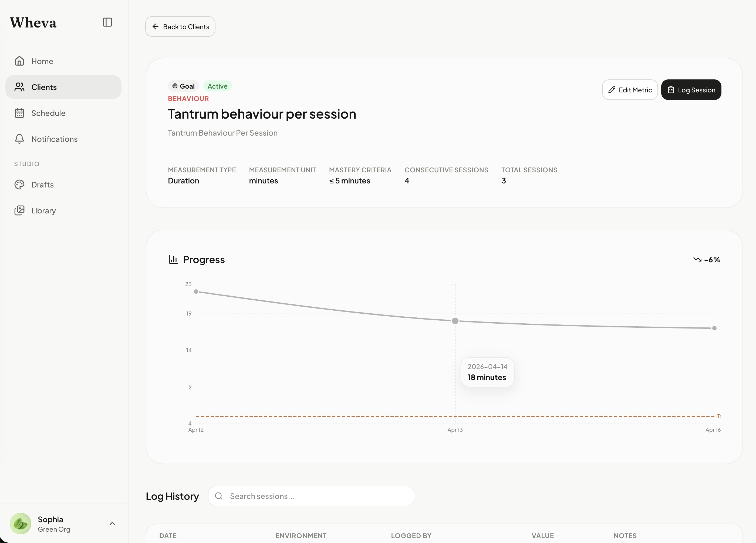Open the Notifications menu item
The width and height of the screenshot is (756, 543).
pyautogui.click(x=63, y=139)
